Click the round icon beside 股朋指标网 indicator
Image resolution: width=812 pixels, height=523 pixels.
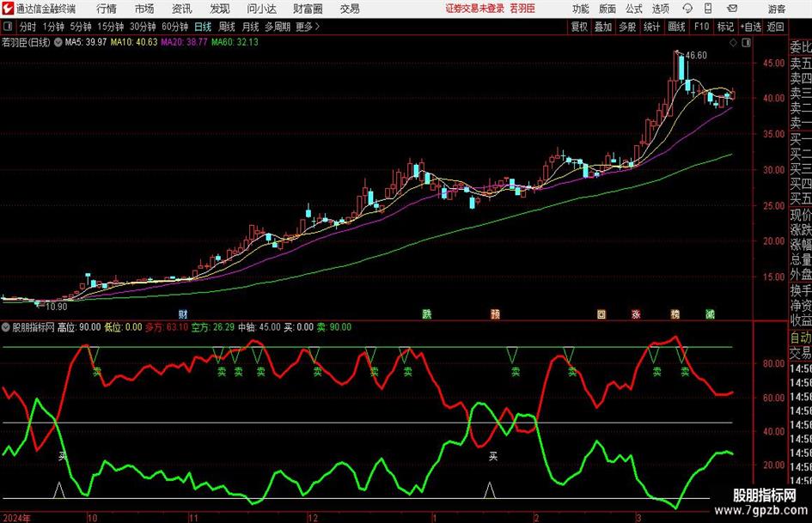point(6,327)
